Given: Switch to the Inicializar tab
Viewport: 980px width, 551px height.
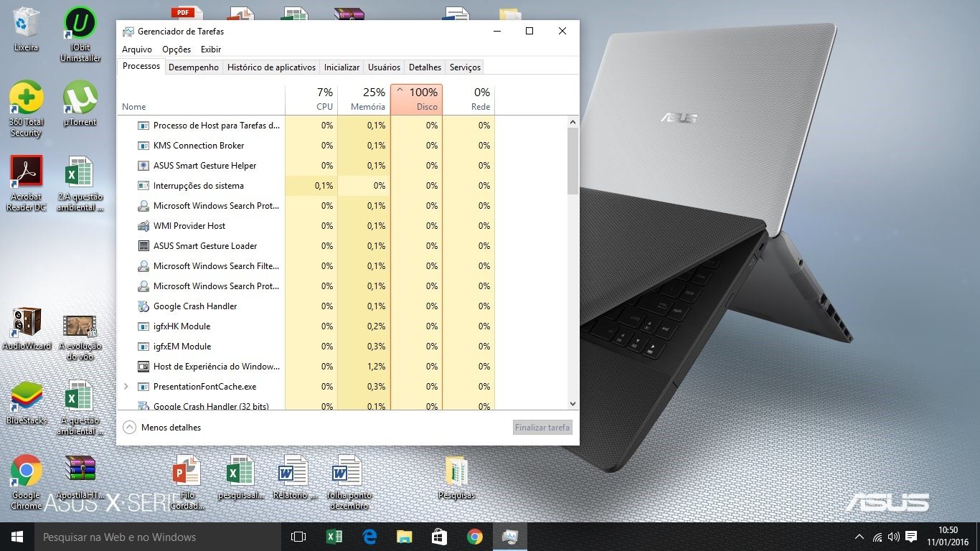Looking at the screenshot, I should coord(341,67).
